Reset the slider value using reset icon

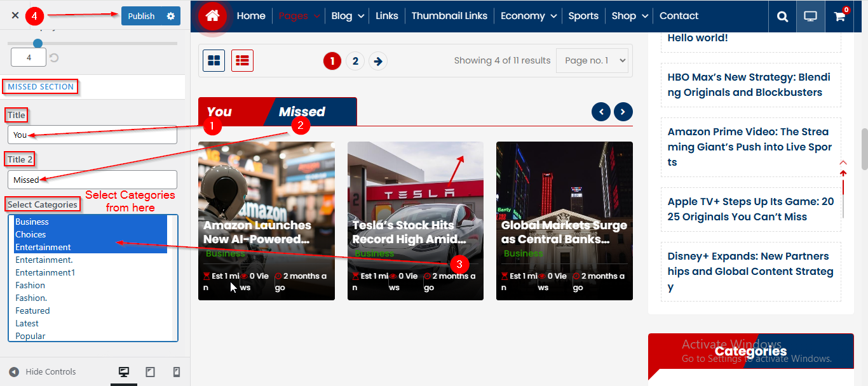(x=55, y=58)
